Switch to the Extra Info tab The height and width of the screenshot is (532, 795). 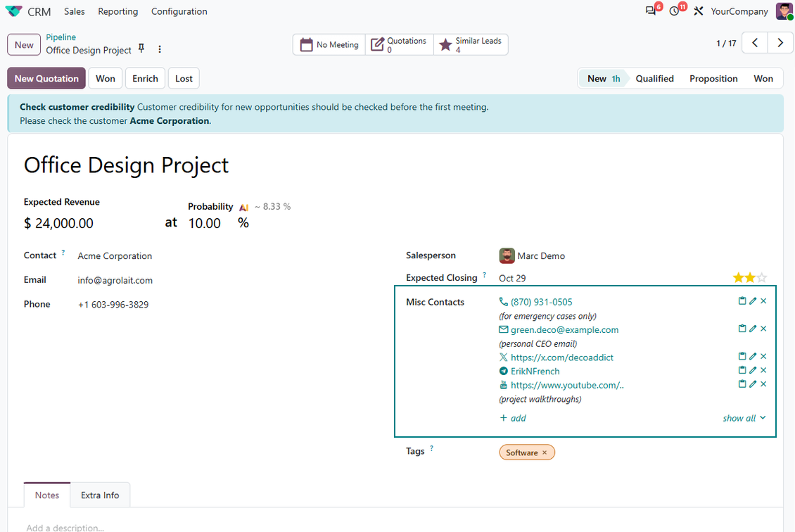[x=100, y=495]
